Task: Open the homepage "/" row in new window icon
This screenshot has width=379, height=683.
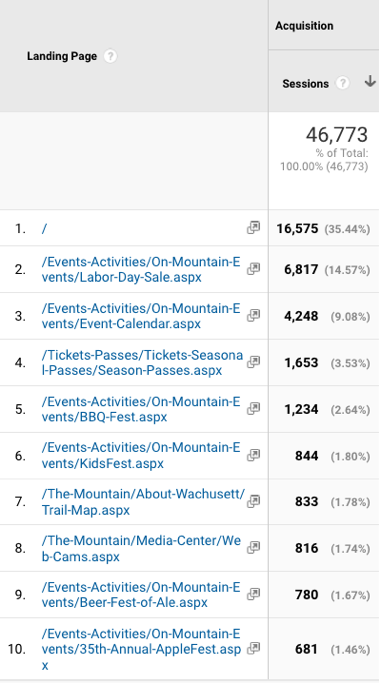Action: [x=254, y=227]
